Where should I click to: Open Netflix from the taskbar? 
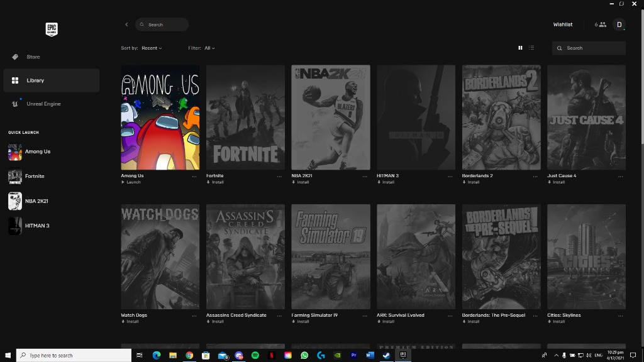point(272,356)
